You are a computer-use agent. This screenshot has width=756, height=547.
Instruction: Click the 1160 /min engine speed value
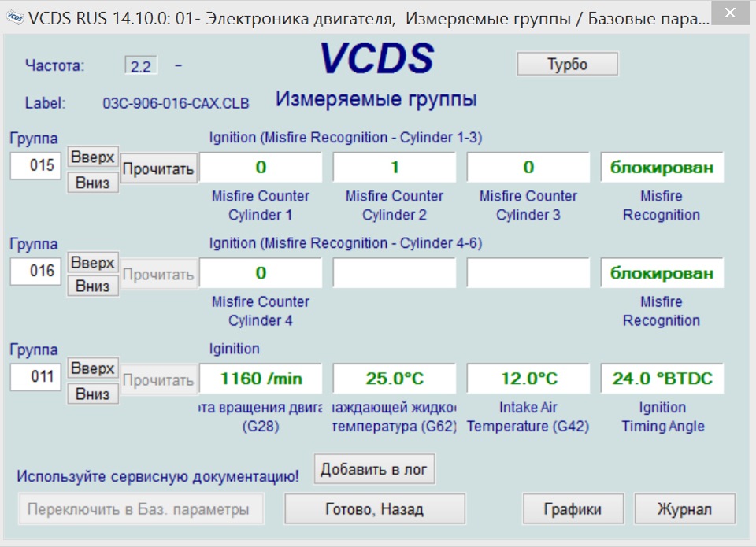click(x=261, y=379)
